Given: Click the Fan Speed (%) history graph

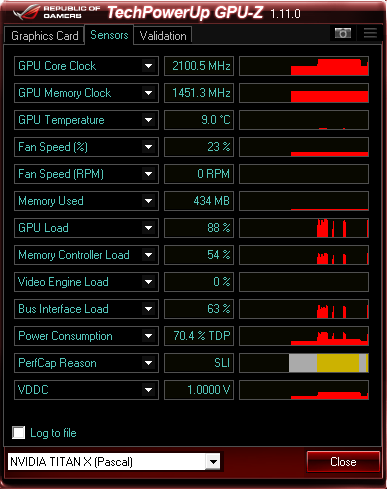Looking at the screenshot, I should click(x=304, y=147).
